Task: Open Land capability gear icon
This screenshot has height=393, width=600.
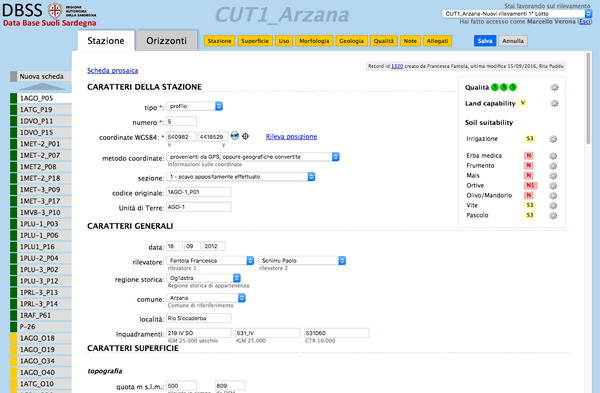Action: pos(554,103)
